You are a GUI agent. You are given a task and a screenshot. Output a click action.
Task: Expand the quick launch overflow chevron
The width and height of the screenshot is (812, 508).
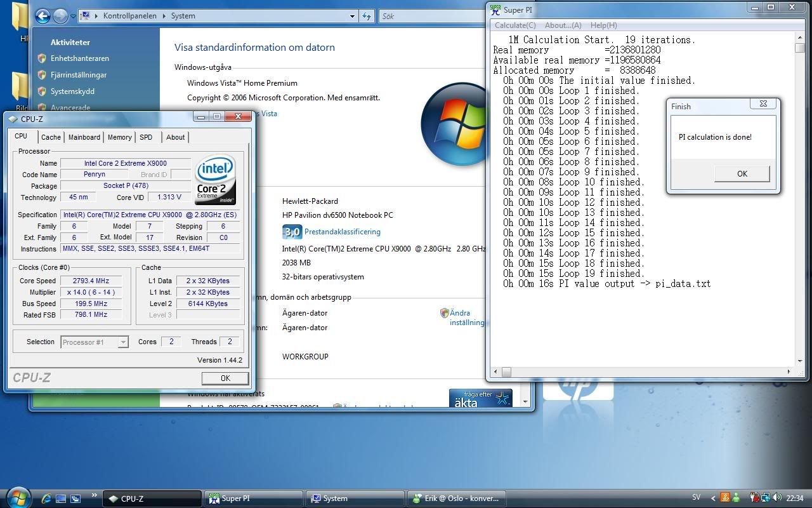[95, 495]
